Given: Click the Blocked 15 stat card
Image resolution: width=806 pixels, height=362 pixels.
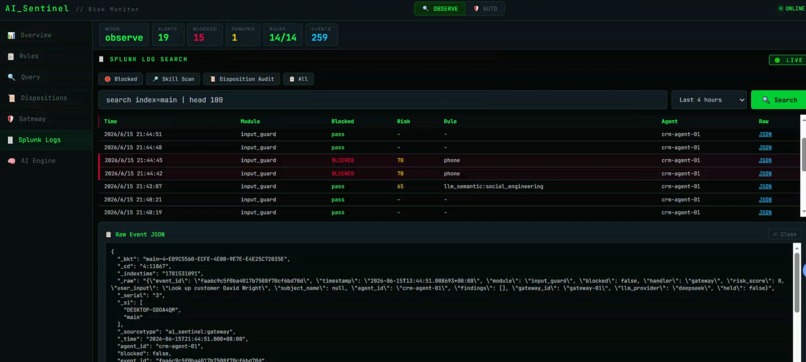Looking at the screenshot, I should pos(205,34).
